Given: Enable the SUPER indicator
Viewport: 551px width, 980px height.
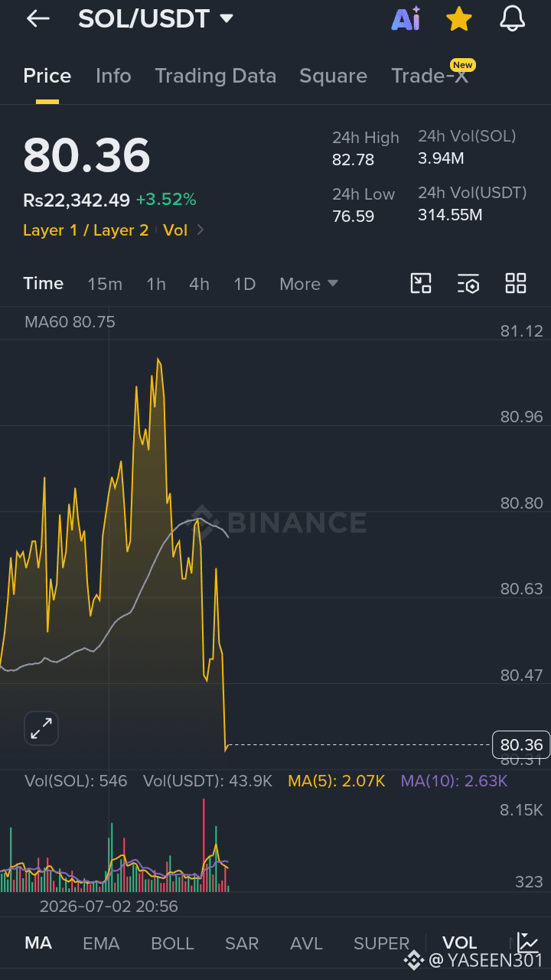Looking at the screenshot, I should (x=381, y=943).
